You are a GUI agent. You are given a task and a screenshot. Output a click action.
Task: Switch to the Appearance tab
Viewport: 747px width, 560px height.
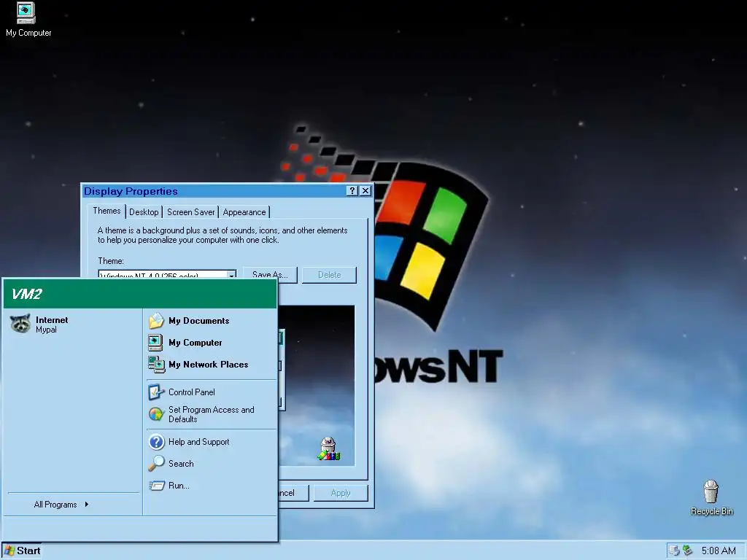coord(244,212)
